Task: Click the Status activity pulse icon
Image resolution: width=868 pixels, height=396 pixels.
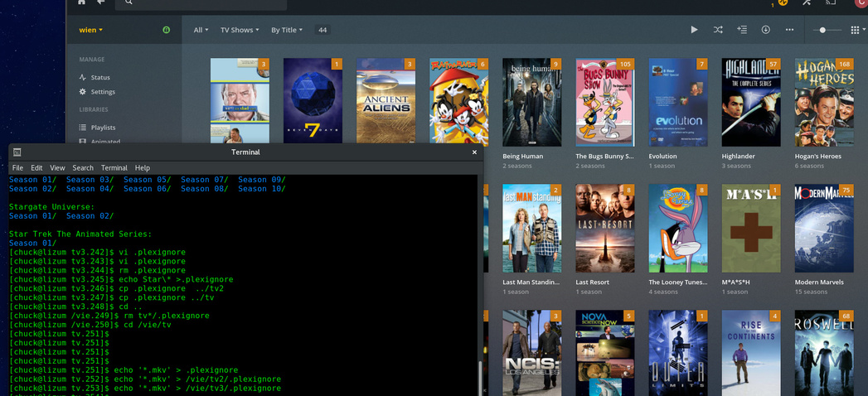Action: tap(82, 77)
